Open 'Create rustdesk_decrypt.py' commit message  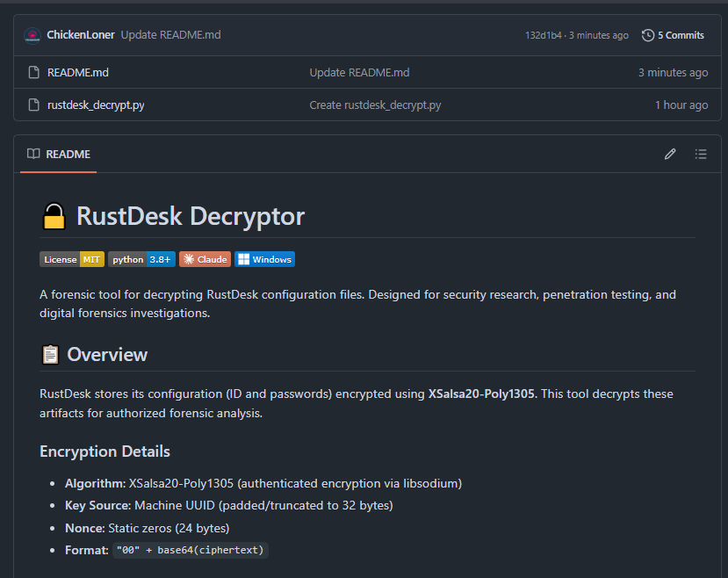point(375,105)
